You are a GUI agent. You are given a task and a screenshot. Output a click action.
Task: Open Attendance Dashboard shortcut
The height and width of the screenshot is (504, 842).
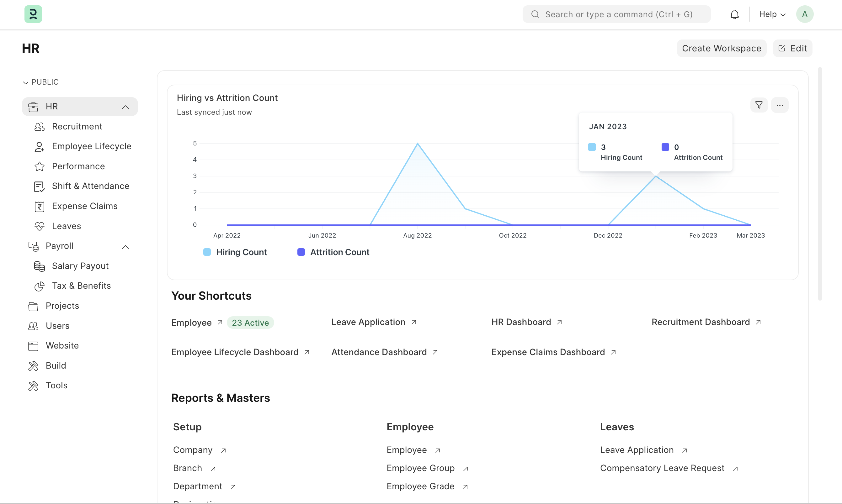tap(379, 352)
